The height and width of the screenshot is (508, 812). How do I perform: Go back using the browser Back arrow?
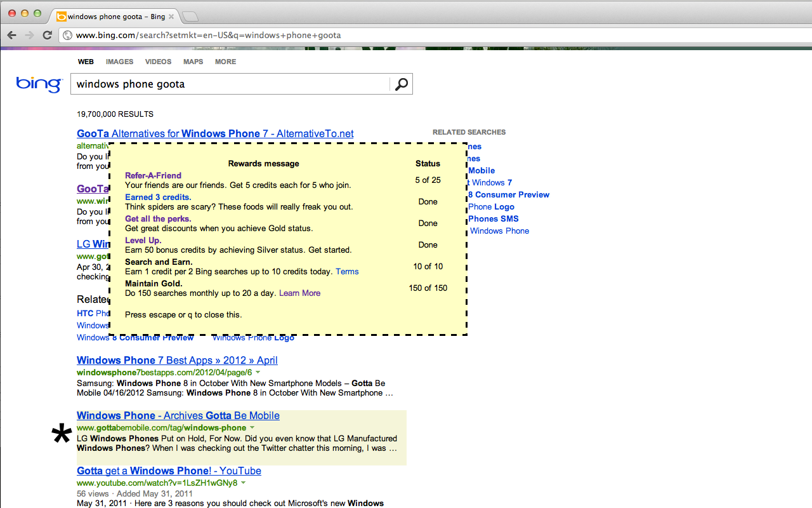point(11,35)
